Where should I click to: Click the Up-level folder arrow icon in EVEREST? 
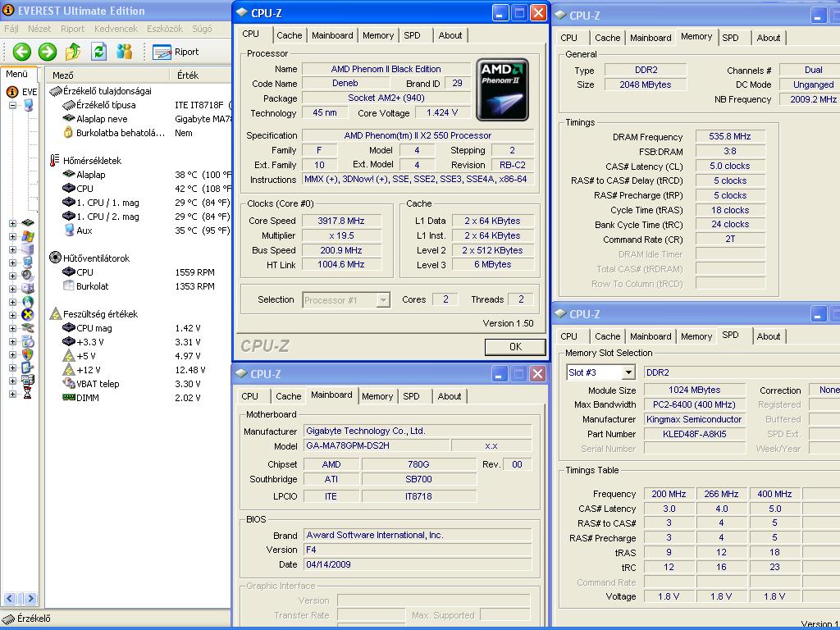tap(73, 52)
